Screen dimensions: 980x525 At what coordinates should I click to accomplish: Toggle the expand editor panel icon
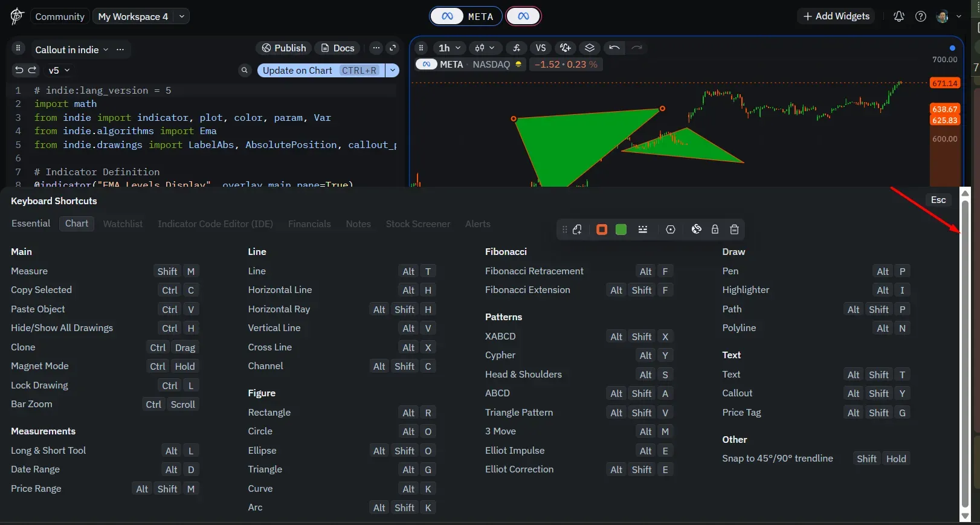tap(393, 48)
